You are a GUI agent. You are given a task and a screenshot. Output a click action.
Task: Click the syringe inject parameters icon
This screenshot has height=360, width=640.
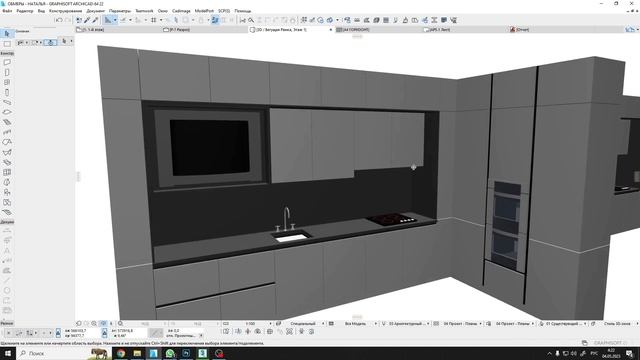95,20
